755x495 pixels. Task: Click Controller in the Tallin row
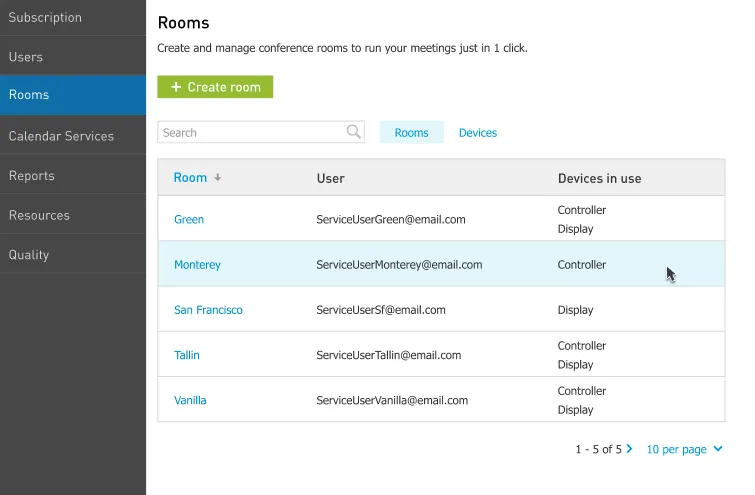(582, 346)
